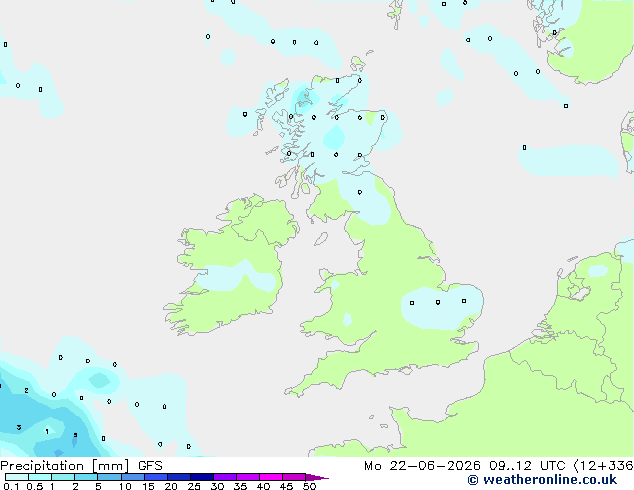Image resolution: width=634 pixels, height=490 pixels.
Task: Click the legend tick label '0.1'
Action: [x=11, y=486]
